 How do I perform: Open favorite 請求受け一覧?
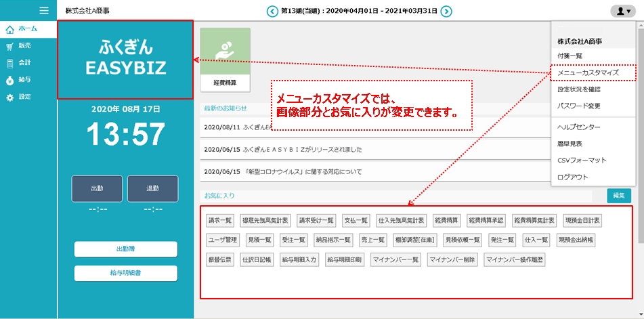point(317,220)
